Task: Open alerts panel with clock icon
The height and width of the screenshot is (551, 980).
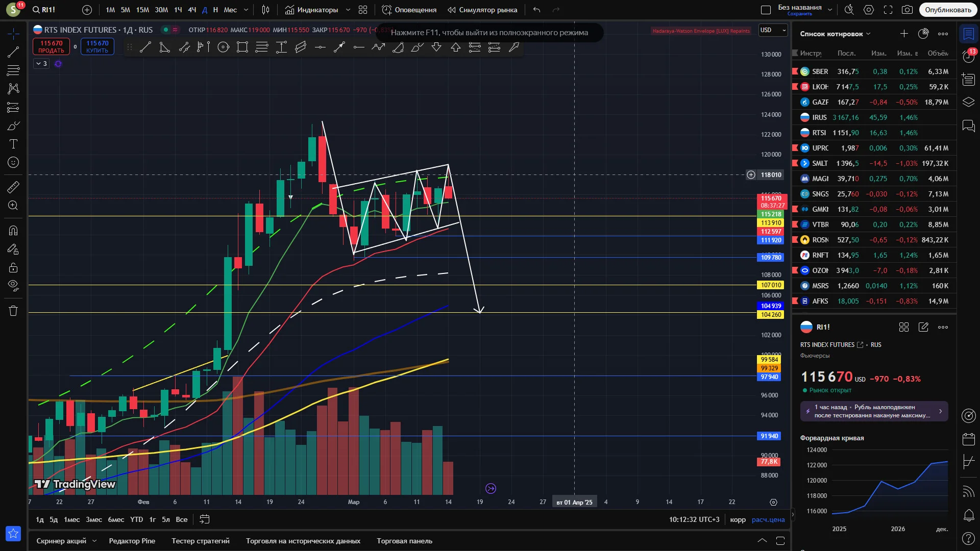Action: click(x=968, y=56)
